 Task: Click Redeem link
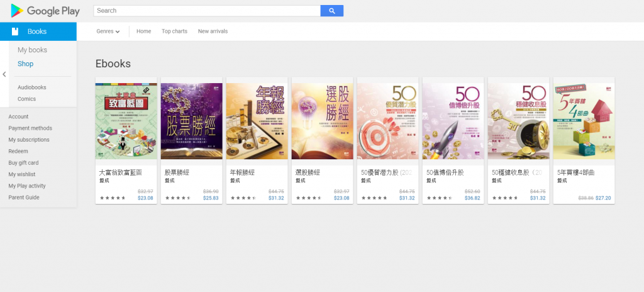(x=18, y=151)
